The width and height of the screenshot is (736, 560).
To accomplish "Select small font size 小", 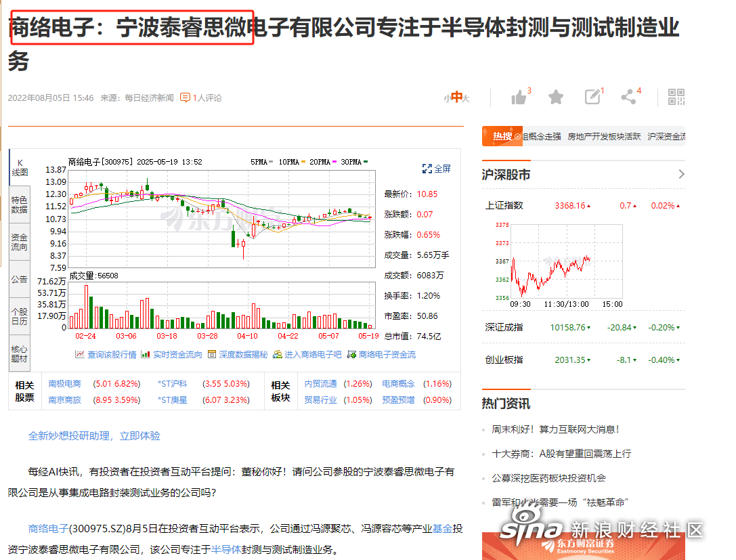I will pos(447,98).
